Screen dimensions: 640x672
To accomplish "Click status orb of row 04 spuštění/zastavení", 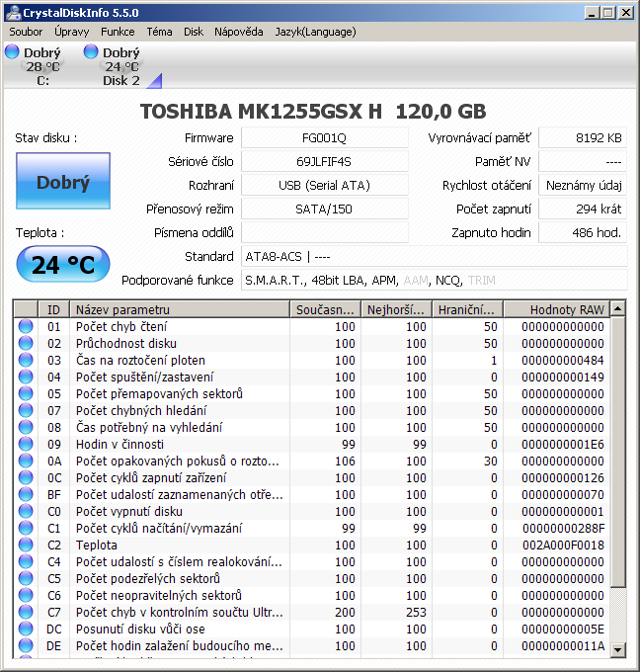I will [x=26, y=377].
